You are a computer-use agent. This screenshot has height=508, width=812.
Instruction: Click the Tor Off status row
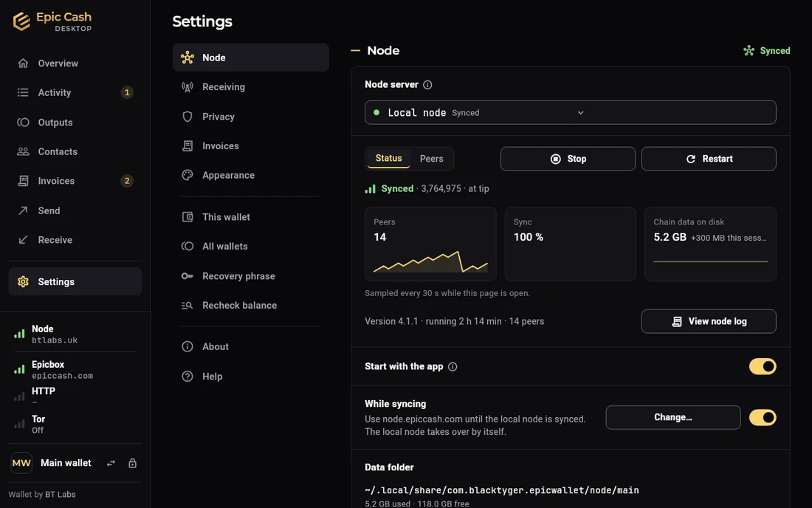75,424
